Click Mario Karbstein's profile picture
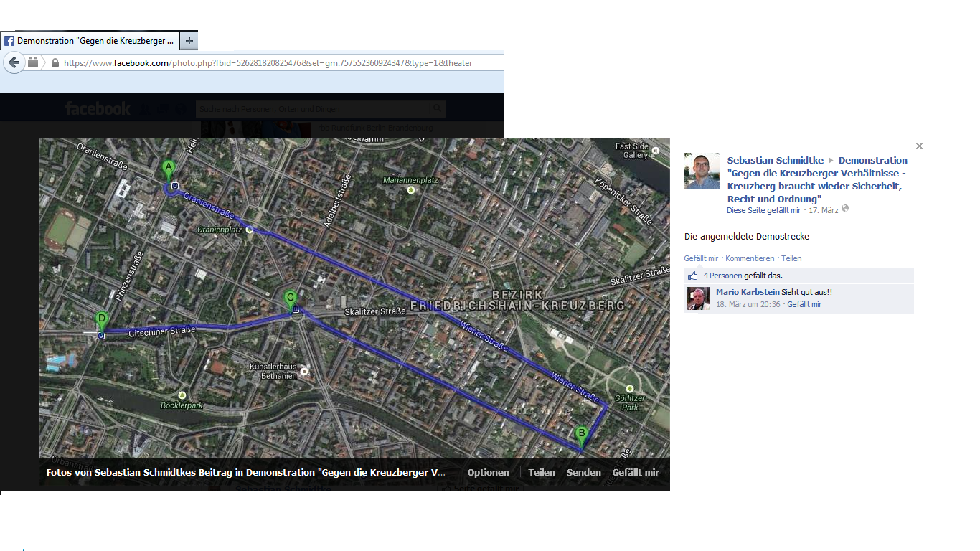This screenshot has width=980, height=551. [699, 298]
